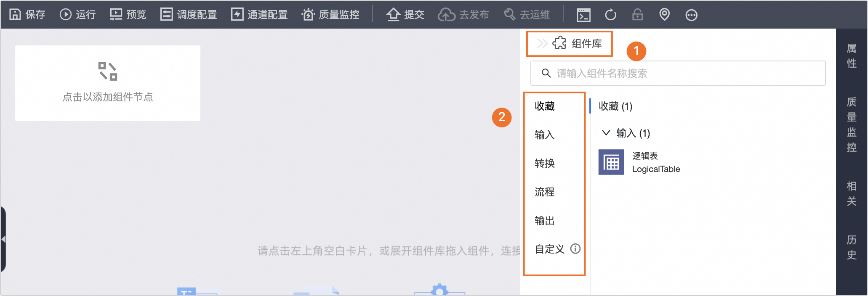Open the 相关 sidebar tab
868x296 pixels.
[852, 193]
